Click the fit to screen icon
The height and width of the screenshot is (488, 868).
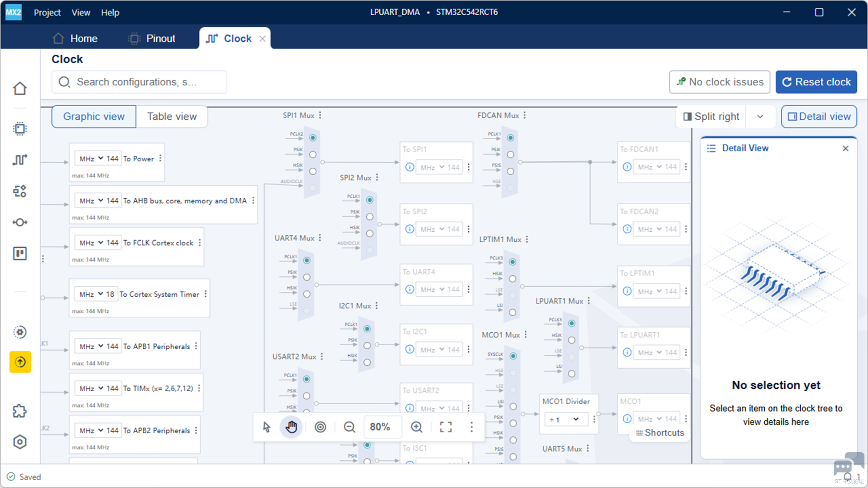pyautogui.click(x=446, y=427)
